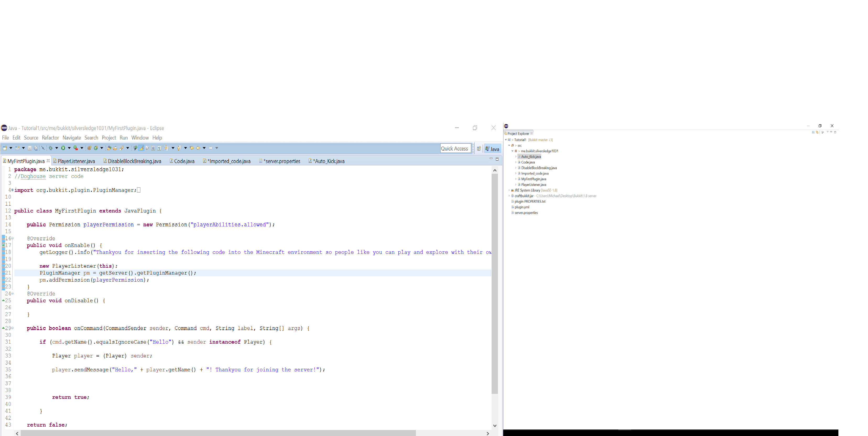Viewport: 868px width, 436px height.
Task: Save the current file
Action: pyautogui.click(x=30, y=148)
